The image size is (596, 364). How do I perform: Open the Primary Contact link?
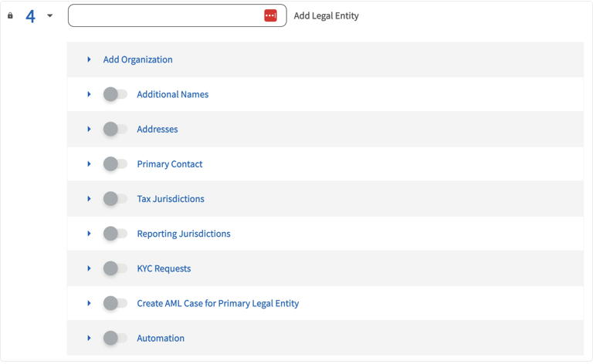tap(170, 164)
